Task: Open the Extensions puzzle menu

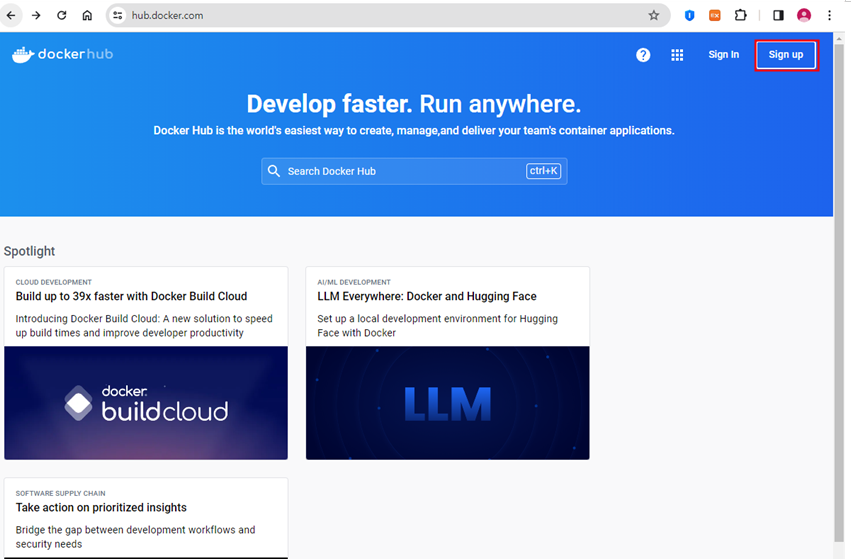Action: tap(740, 15)
